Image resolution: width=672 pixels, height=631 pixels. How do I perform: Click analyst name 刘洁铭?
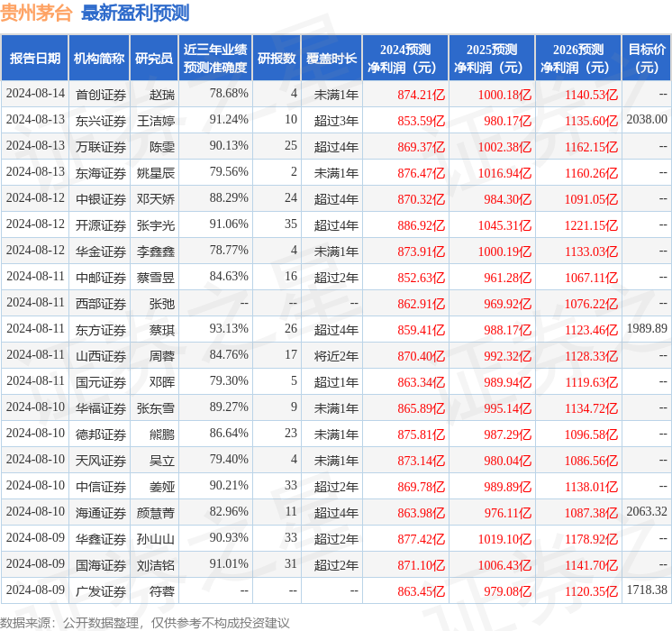tap(156, 566)
